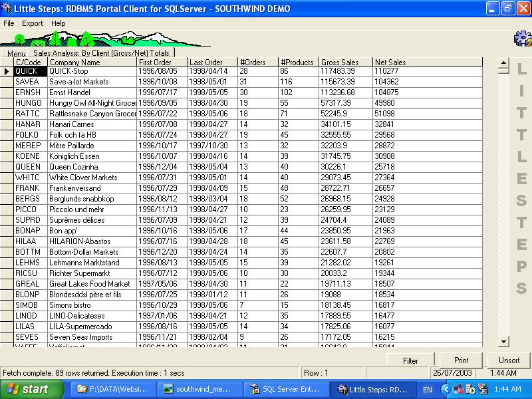Select the QUICK code cell
Screen dimensions: 532x399
30,71
